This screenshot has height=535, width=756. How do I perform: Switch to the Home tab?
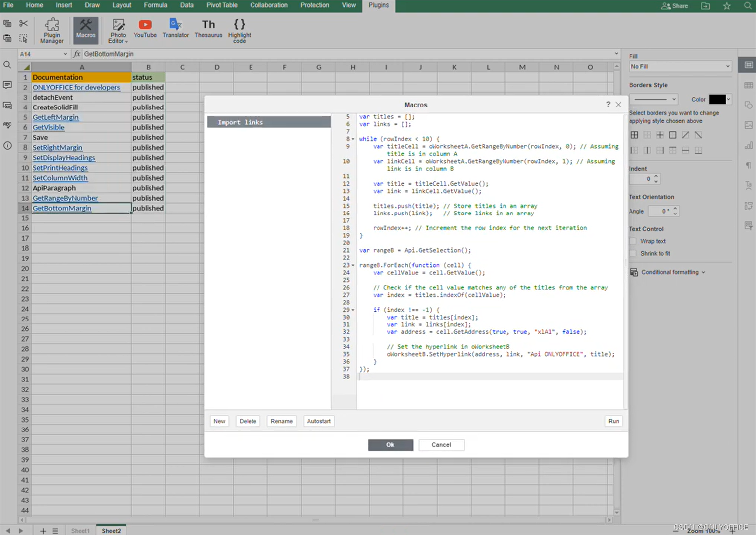click(x=35, y=5)
